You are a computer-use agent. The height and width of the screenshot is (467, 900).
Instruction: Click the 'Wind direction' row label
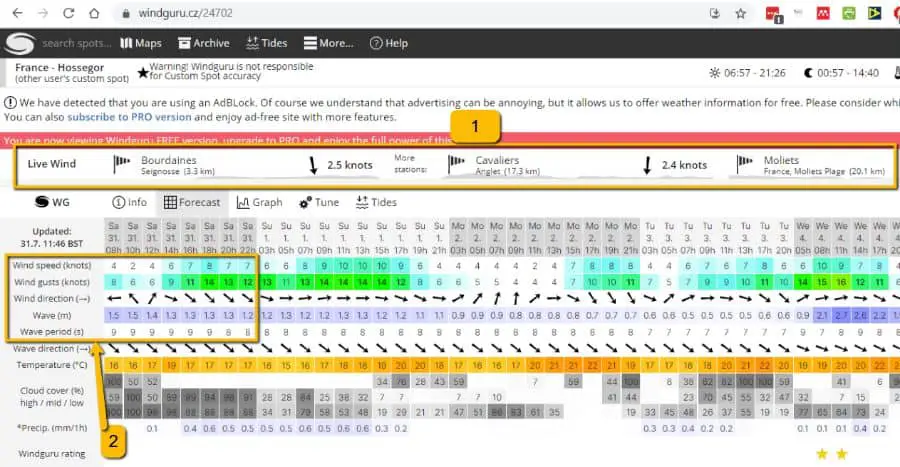click(52, 299)
